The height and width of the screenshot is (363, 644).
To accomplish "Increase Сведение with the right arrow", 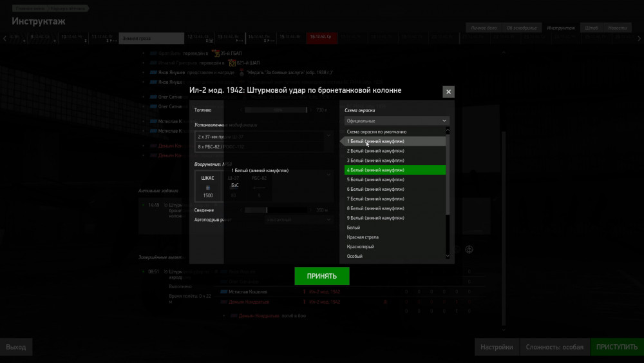I will (x=311, y=210).
